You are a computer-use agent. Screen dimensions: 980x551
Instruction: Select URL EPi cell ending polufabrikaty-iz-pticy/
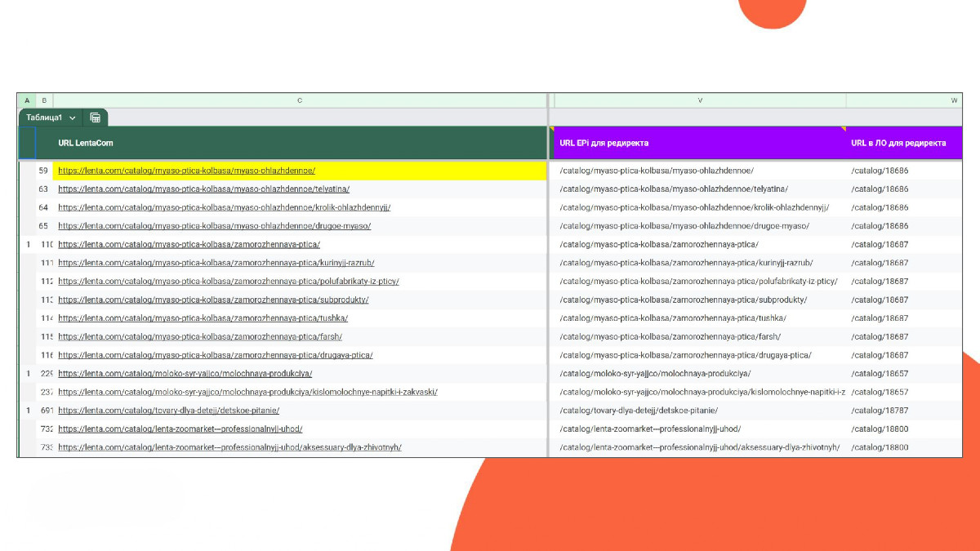coord(700,282)
